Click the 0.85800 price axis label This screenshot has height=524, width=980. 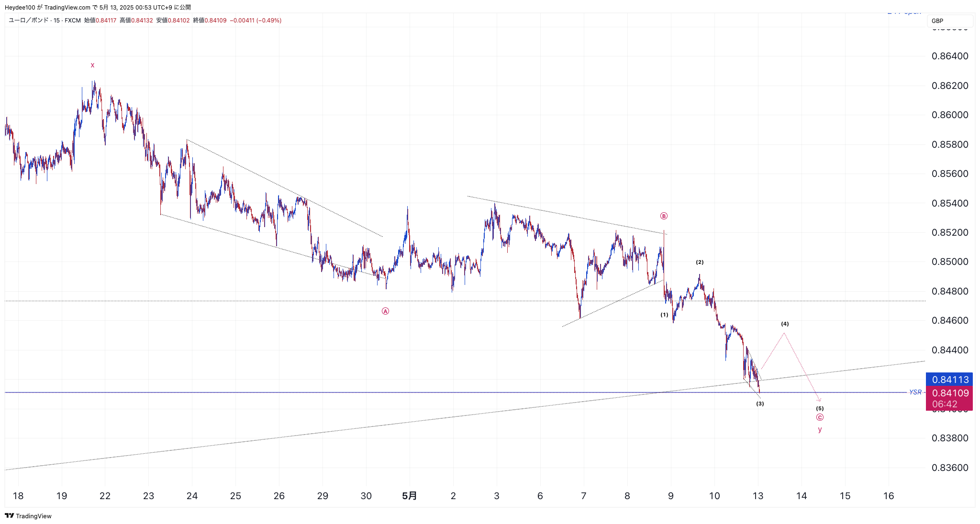950,144
